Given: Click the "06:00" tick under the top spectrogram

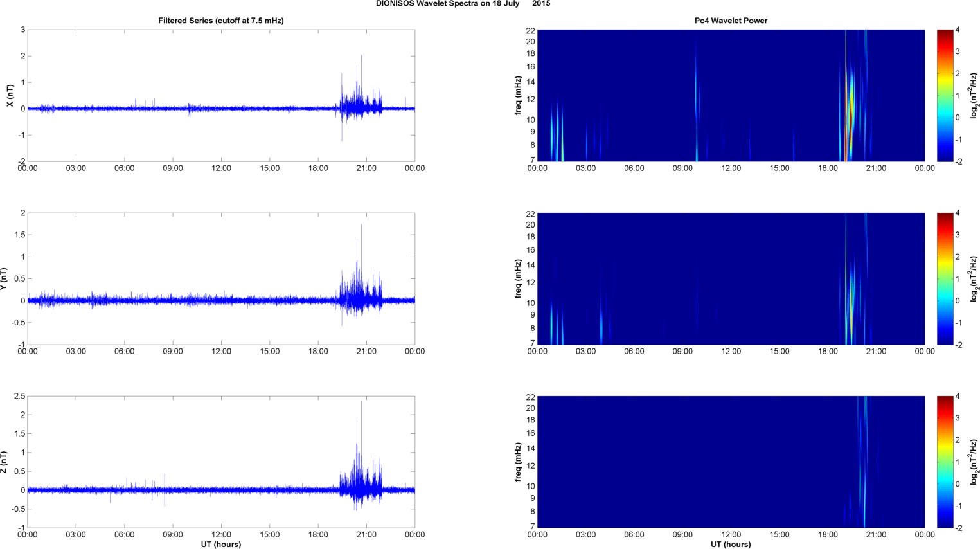Looking at the screenshot, I should click(634, 168).
